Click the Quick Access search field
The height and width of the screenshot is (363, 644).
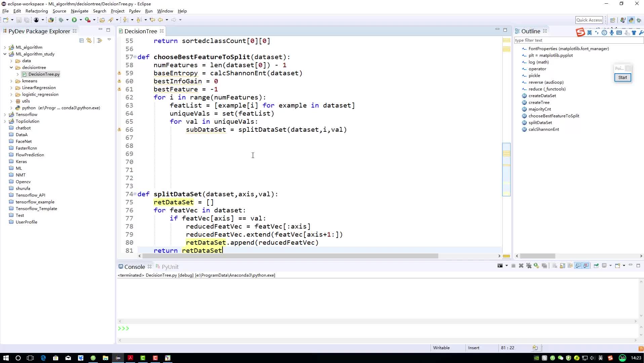[589, 20]
